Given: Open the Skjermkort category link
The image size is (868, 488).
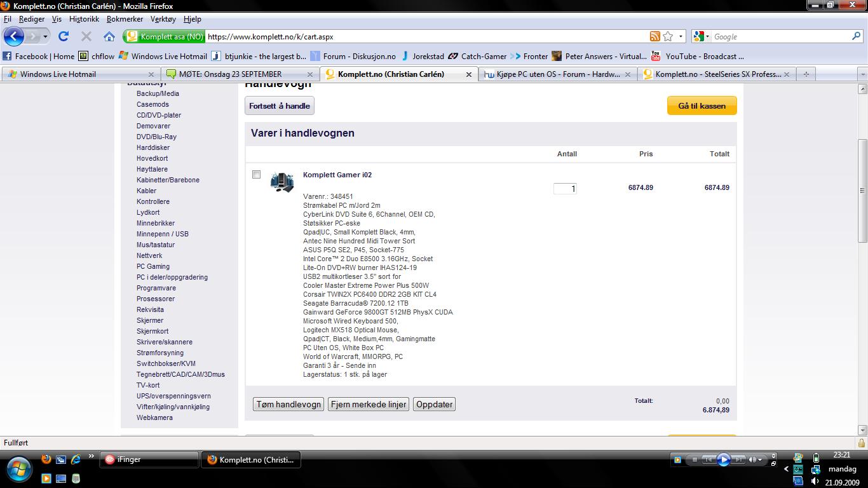Looking at the screenshot, I should pyautogui.click(x=153, y=331).
